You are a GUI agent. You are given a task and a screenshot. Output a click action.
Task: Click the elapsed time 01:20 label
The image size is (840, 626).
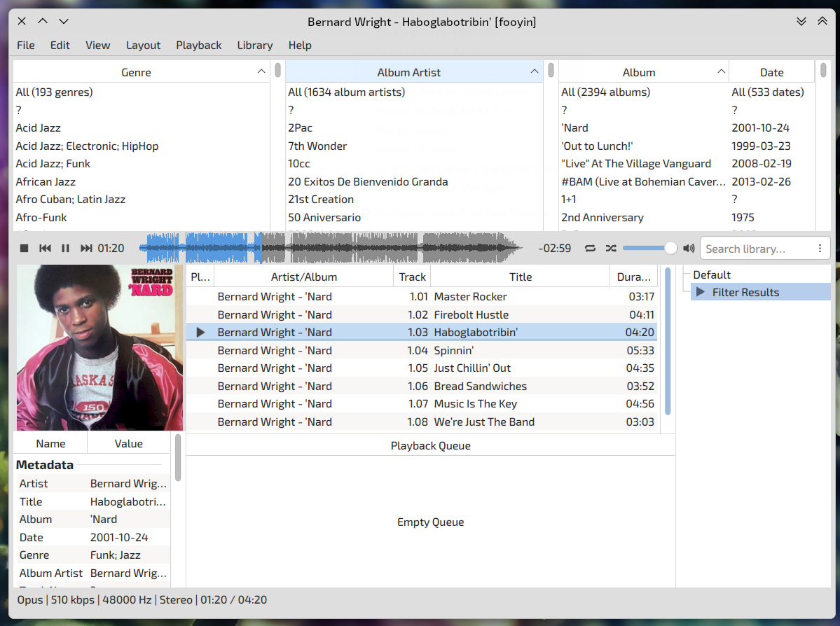(111, 249)
